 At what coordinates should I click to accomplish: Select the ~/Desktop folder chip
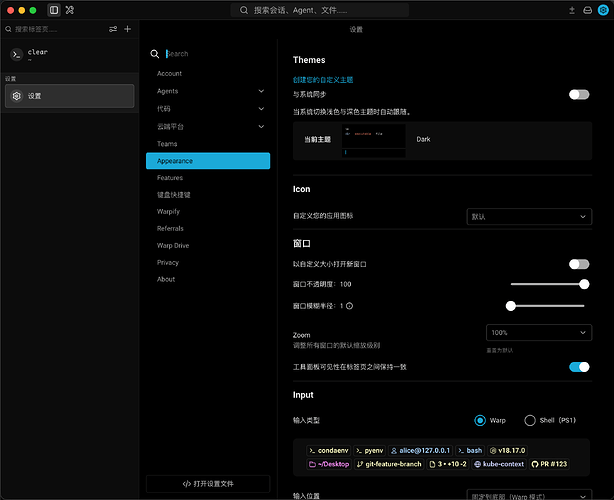[329, 464]
